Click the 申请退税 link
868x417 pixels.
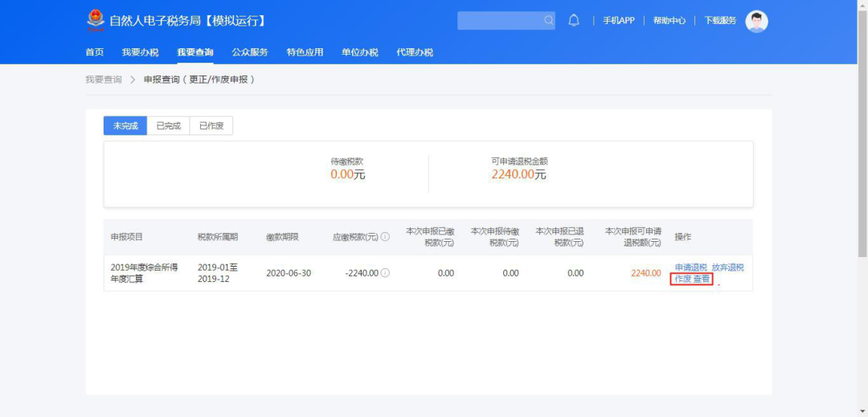coord(690,268)
